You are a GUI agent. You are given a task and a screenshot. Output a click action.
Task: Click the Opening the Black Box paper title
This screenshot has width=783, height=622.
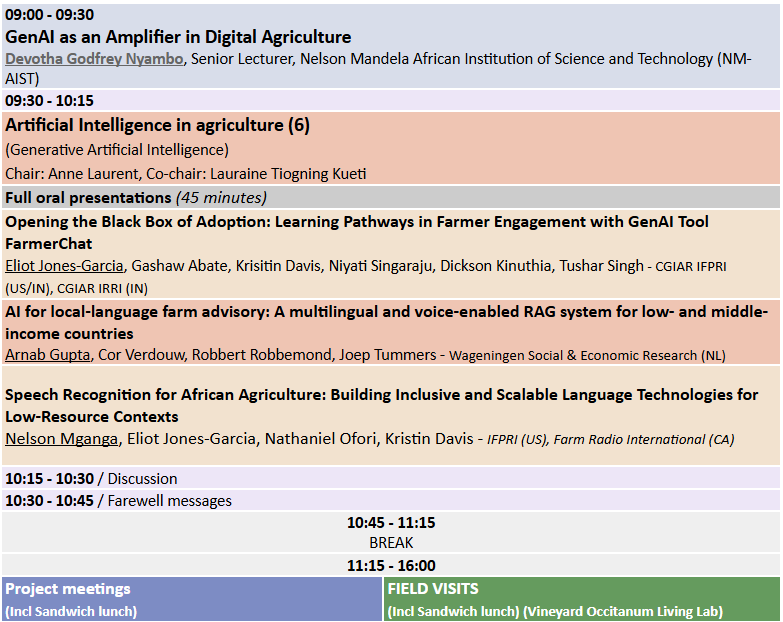coord(357,221)
